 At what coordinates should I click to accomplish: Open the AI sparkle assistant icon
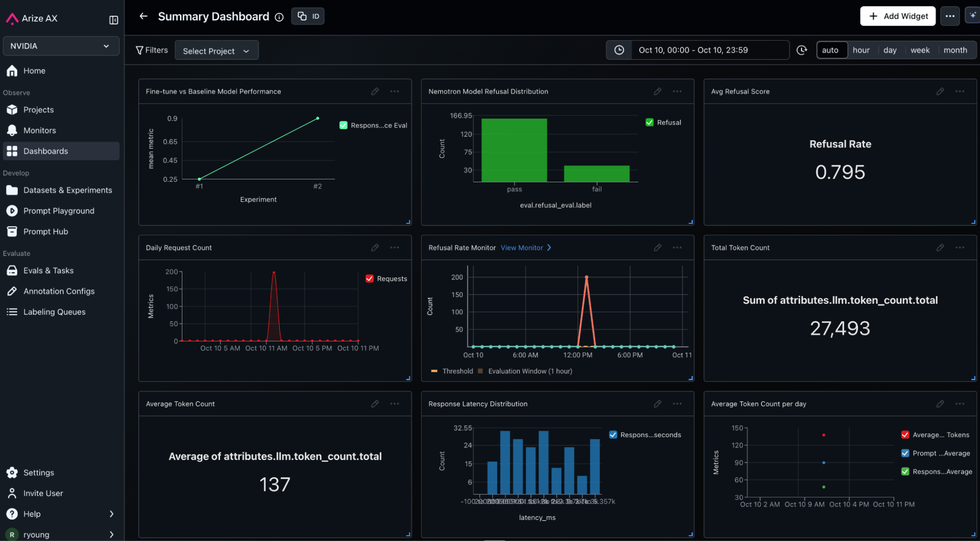[x=973, y=16]
